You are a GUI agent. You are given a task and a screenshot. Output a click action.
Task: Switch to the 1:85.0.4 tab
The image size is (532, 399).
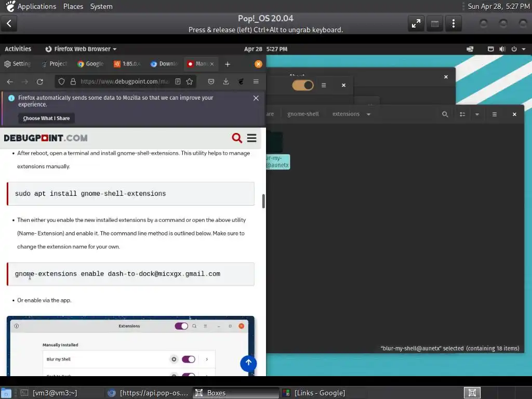[x=127, y=64]
